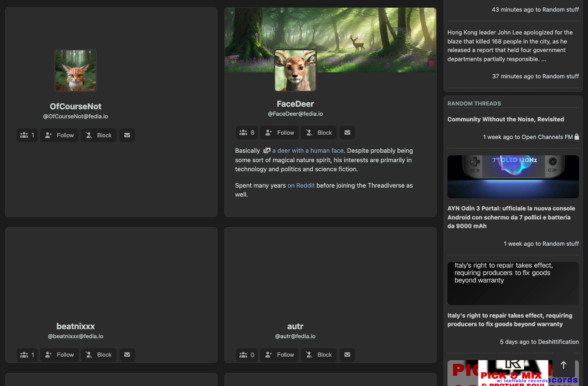This screenshot has width=588, height=386.
Task: Open the OfCourseNot profile name
Action: [76, 106]
